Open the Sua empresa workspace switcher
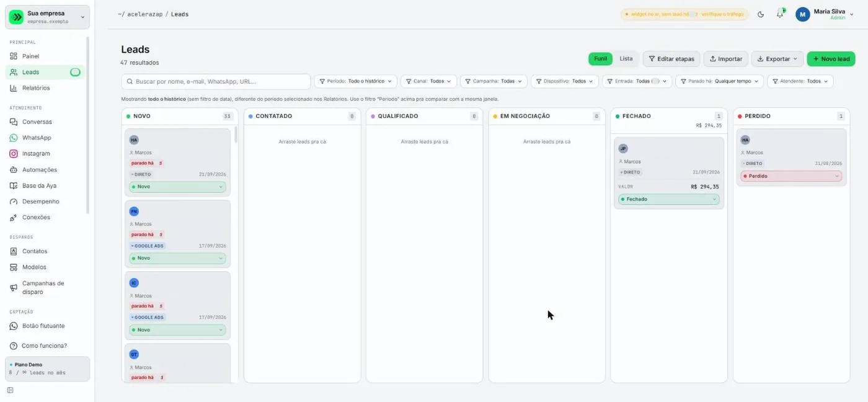 pyautogui.click(x=48, y=17)
